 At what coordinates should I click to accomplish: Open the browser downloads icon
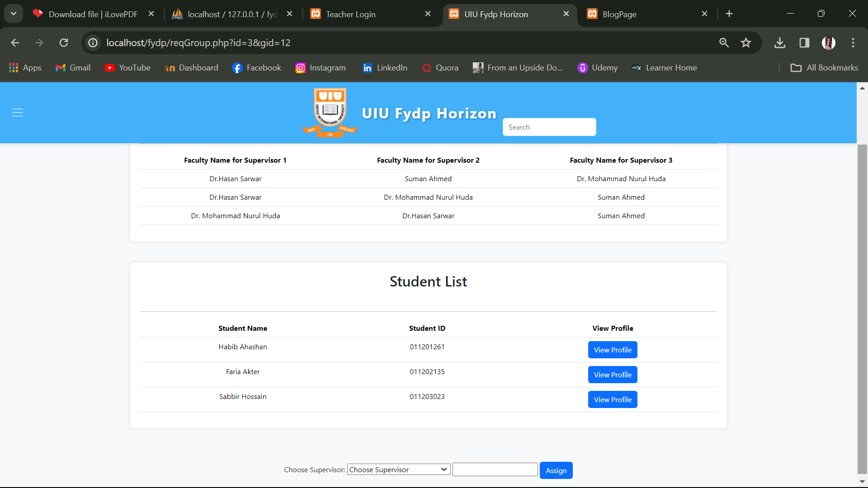[780, 42]
